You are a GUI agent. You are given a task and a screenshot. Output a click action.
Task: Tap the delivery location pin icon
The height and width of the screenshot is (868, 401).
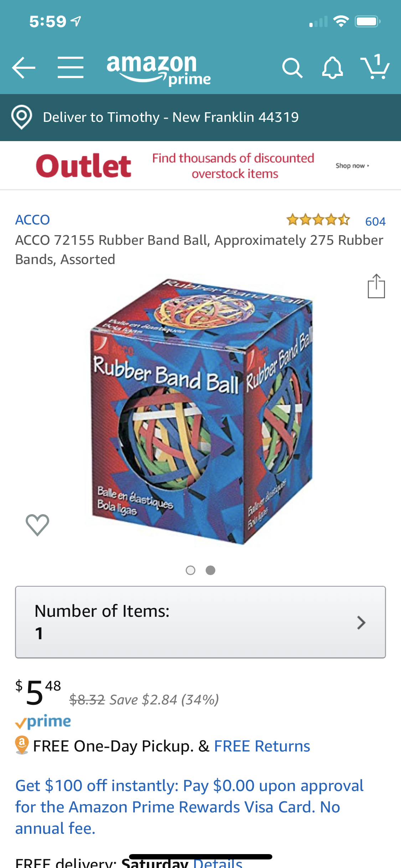22,117
